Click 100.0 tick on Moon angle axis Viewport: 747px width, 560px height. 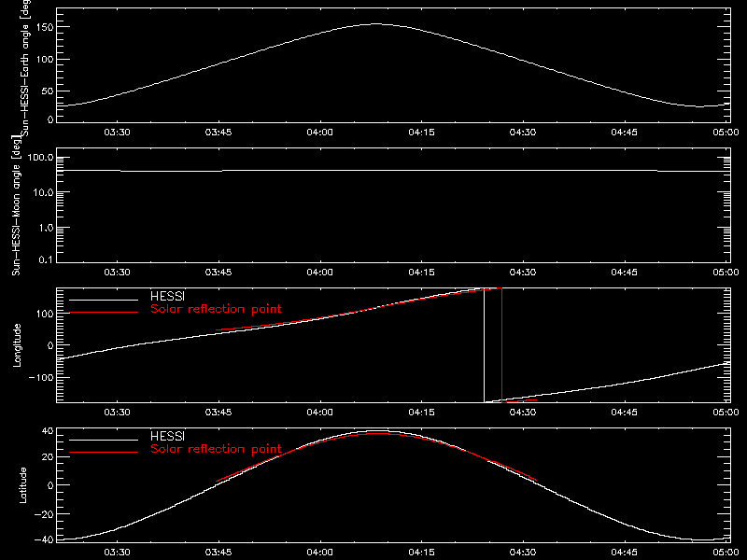[40, 158]
